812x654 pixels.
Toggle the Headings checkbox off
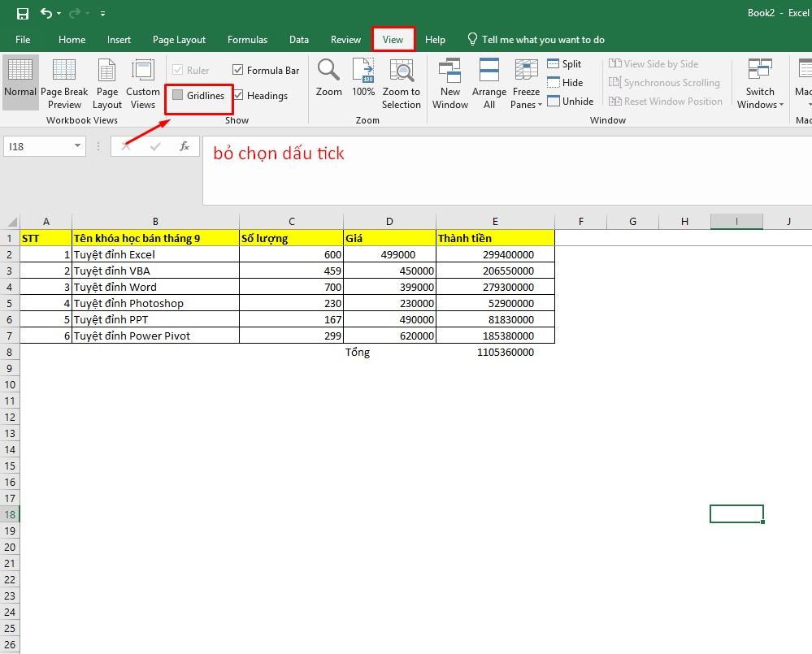[x=238, y=95]
